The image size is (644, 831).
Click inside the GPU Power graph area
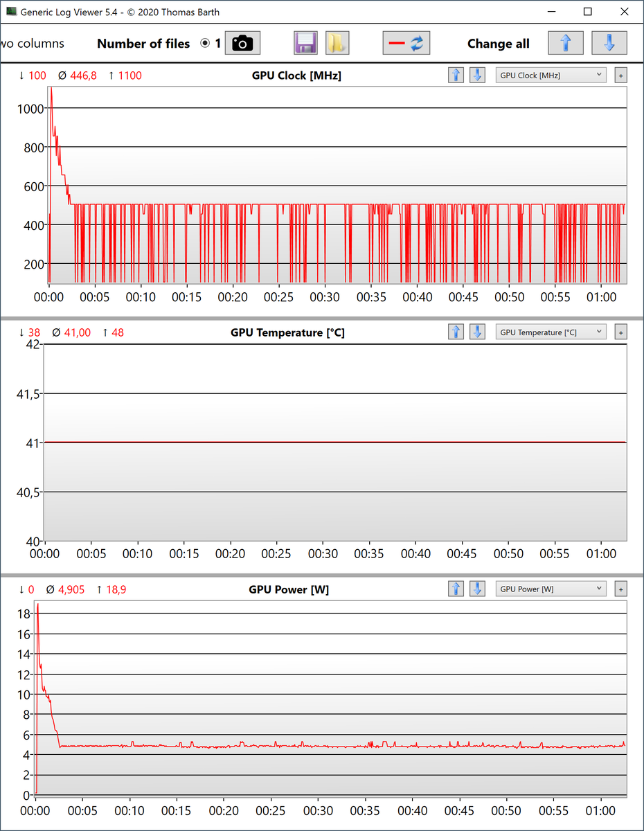(330, 699)
